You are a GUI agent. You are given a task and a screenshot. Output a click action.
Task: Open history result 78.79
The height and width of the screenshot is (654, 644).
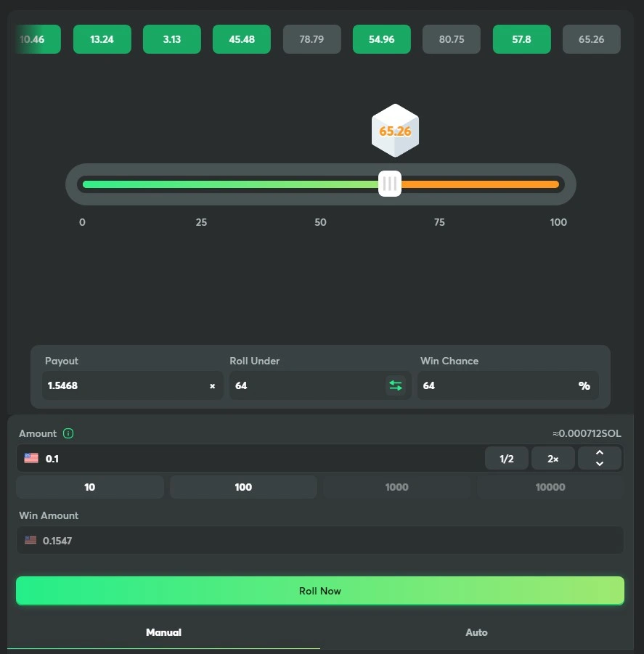click(x=311, y=39)
